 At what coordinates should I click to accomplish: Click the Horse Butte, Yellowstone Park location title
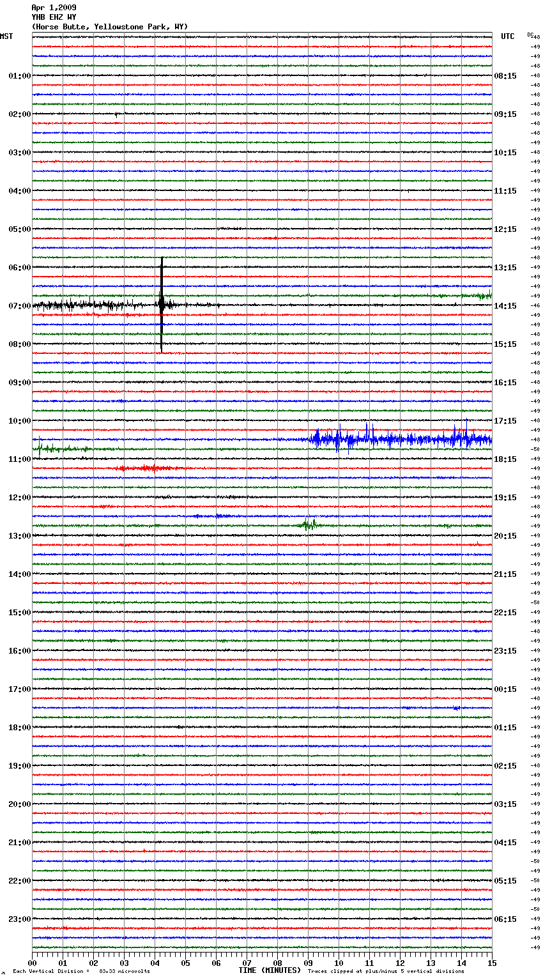pyautogui.click(x=110, y=27)
